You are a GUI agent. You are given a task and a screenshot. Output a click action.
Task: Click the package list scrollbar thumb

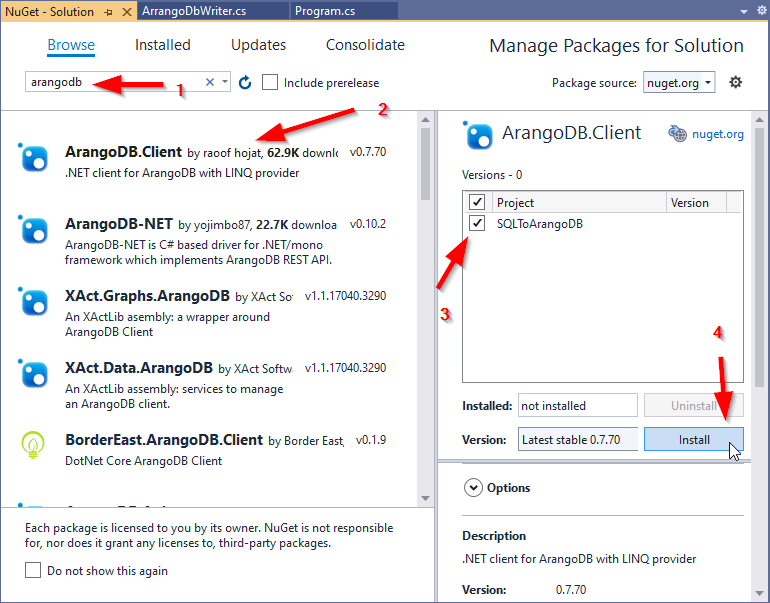425,164
